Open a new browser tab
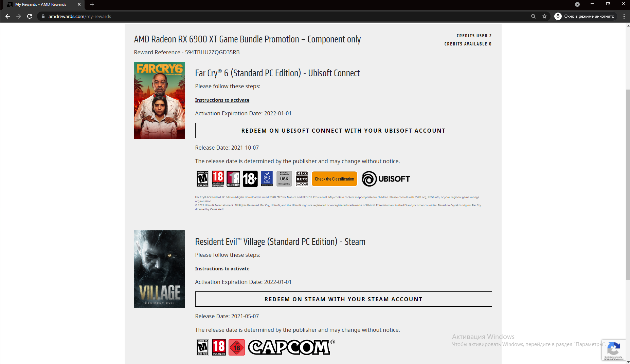This screenshot has width=630, height=364. [x=92, y=4]
